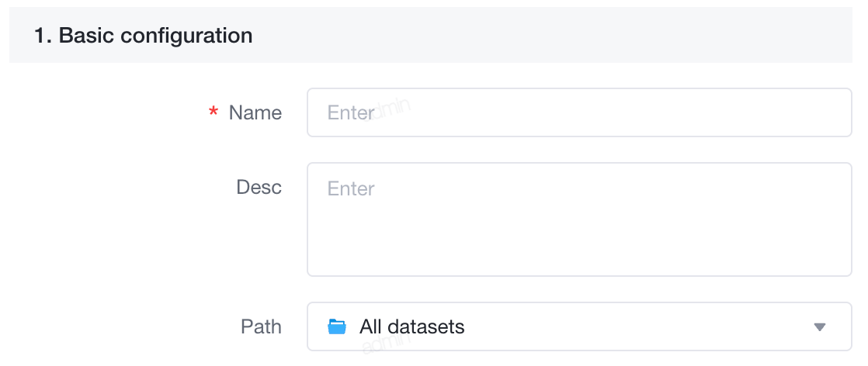The image size is (868, 366).
Task: Click the 'Enter' placeholder in the Desc box
Action: coord(351,188)
